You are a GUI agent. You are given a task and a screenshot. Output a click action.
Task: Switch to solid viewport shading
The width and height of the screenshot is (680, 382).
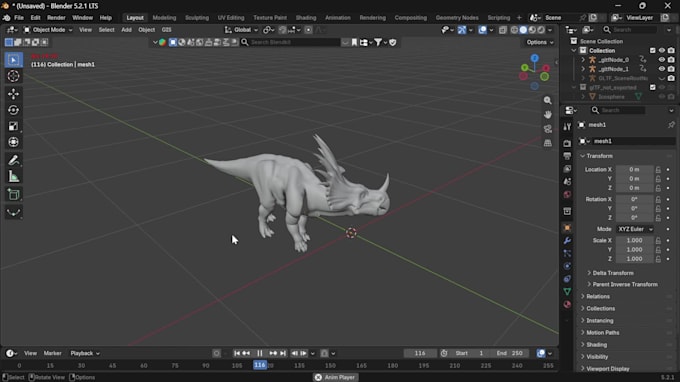click(523, 30)
